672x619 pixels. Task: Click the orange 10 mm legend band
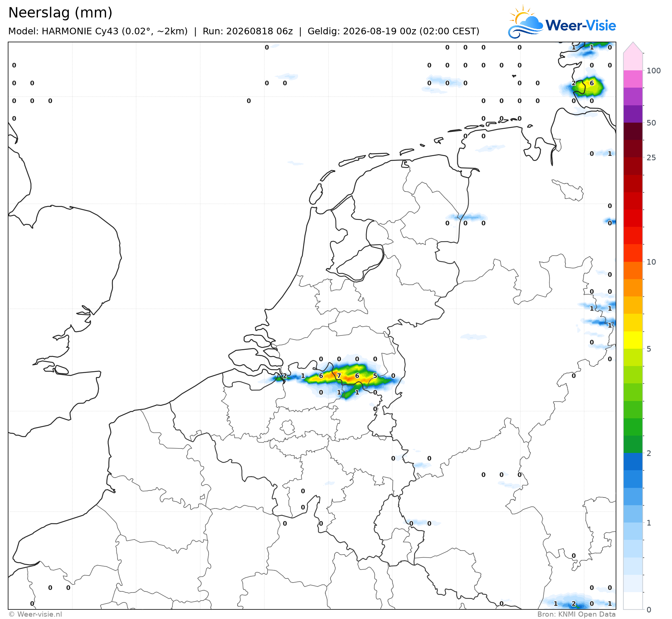(x=633, y=271)
